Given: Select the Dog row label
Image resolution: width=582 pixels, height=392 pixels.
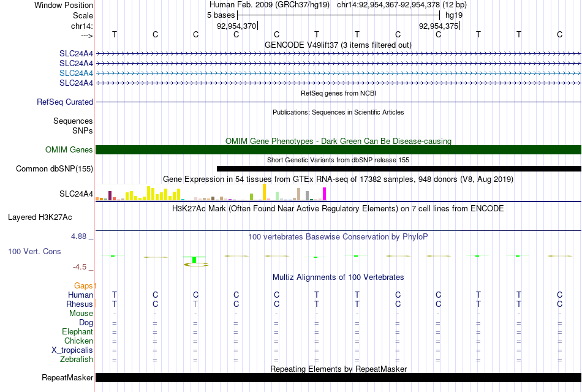Looking at the screenshot, I should [86, 323].
